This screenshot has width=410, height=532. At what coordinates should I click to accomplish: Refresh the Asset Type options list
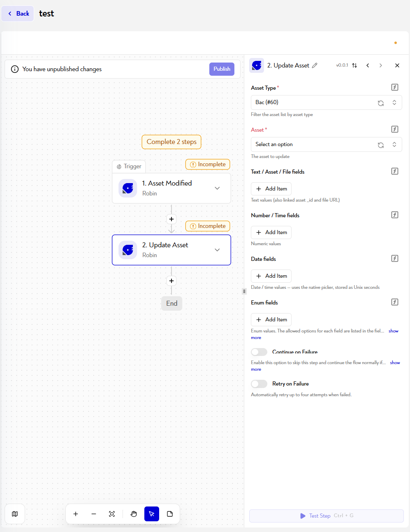click(381, 103)
